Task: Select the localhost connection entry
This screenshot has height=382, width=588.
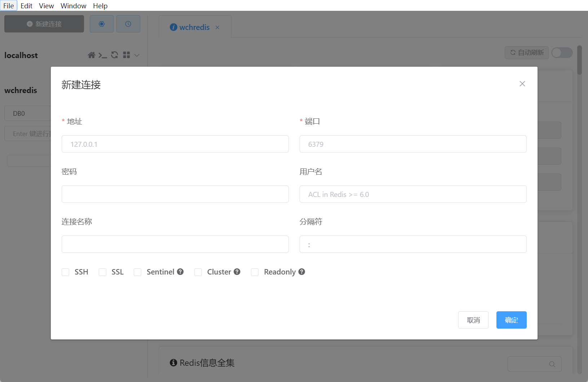Action: [21, 55]
